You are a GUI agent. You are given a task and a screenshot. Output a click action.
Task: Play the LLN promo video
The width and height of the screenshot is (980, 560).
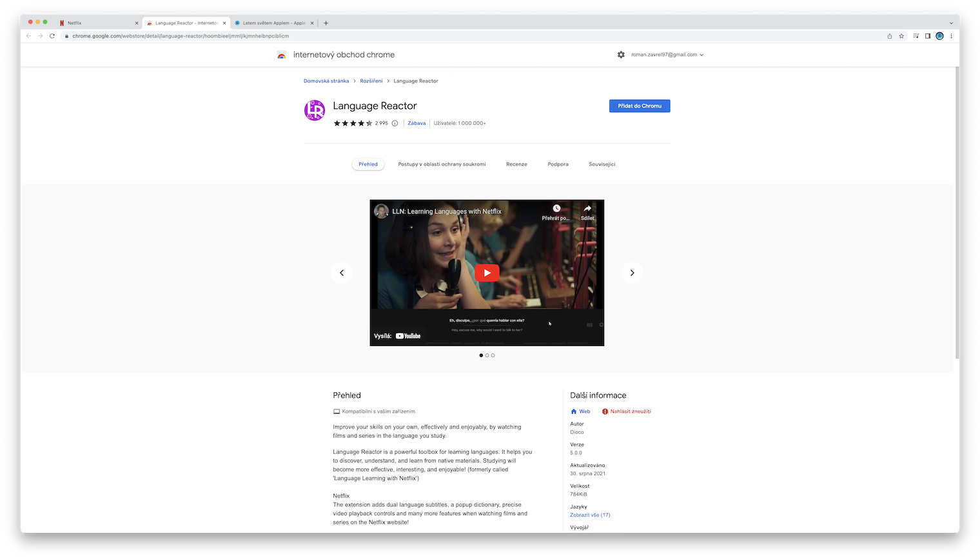point(487,273)
